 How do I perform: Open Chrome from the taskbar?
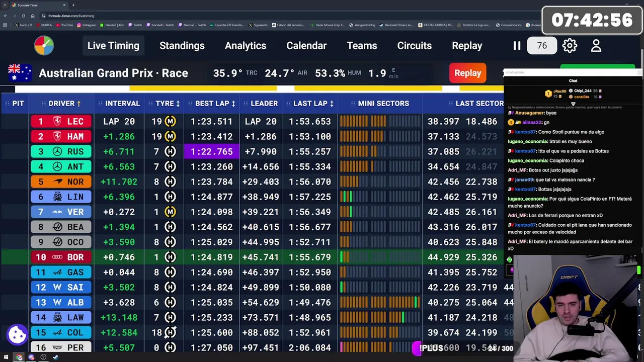point(19,357)
